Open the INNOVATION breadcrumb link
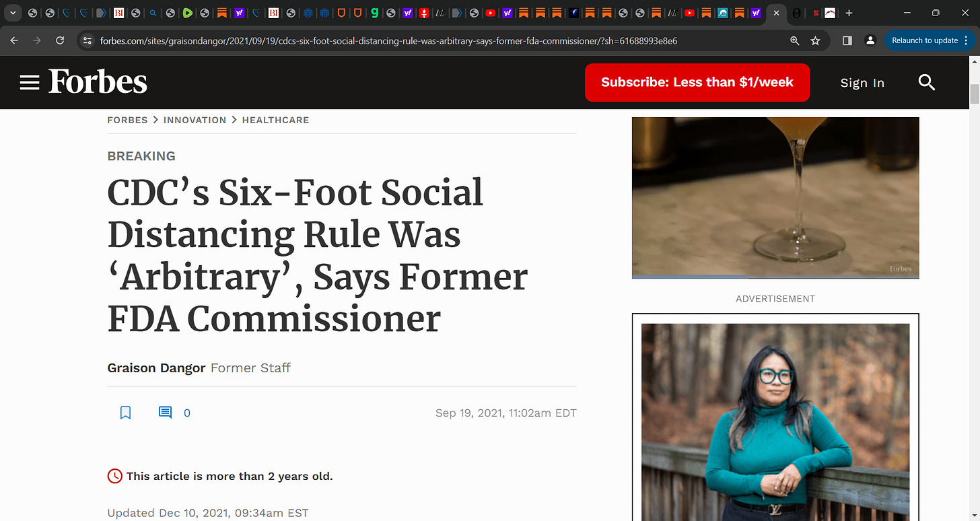Image resolution: width=980 pixels, height=521 pixels. (x=195, y=120)
